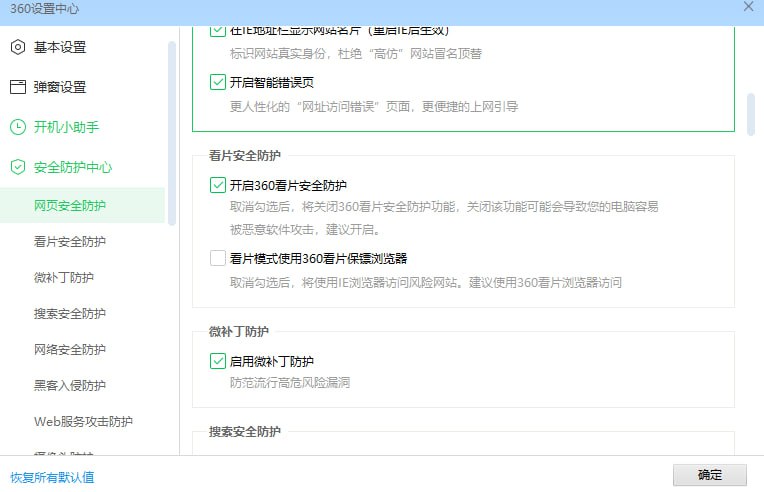764x492 pixels.
Task: Select Web服务攻击防护 sub-item
Action: coord(83,421)
